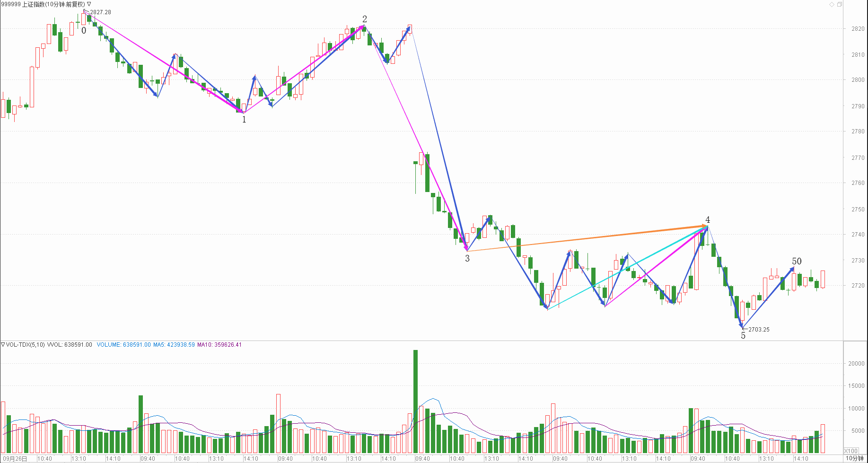Select the wave point labeled 0
The width and height of the screenshot is (868, 463).
pyautogui.click(x=84, y=31)
